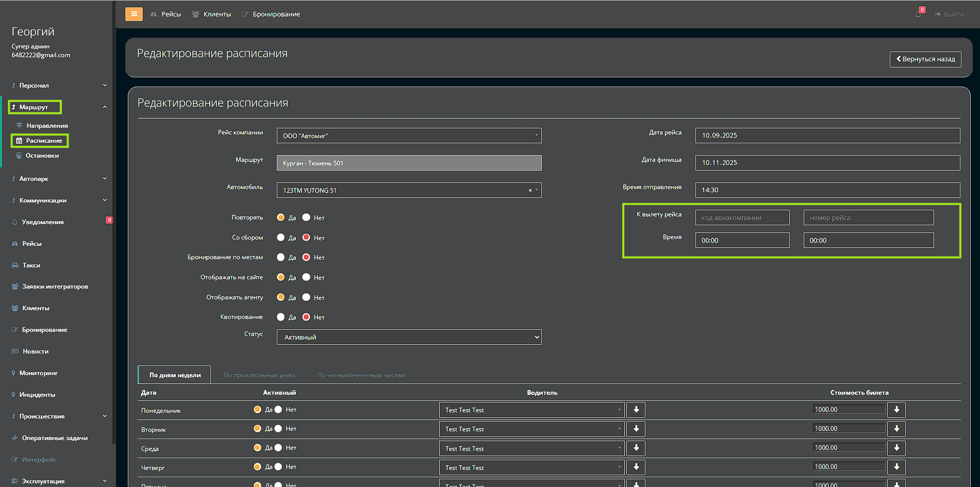Click the Мониторинг pin icon in sidebar

(x=13, y=373)
